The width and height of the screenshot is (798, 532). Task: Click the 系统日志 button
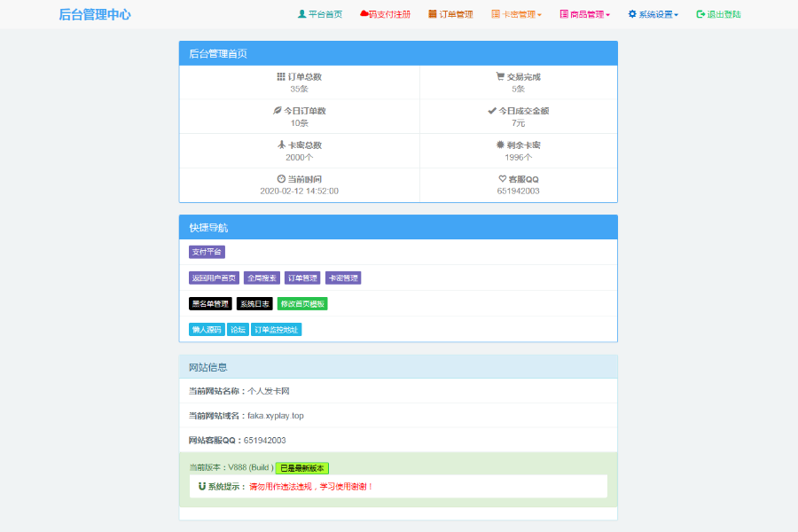point(254,304)
